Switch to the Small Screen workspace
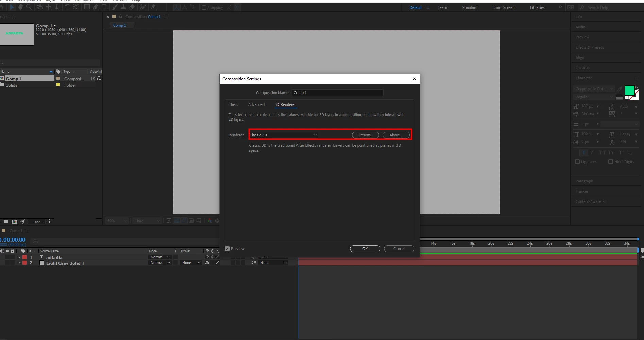 click(x=504, y=7)
